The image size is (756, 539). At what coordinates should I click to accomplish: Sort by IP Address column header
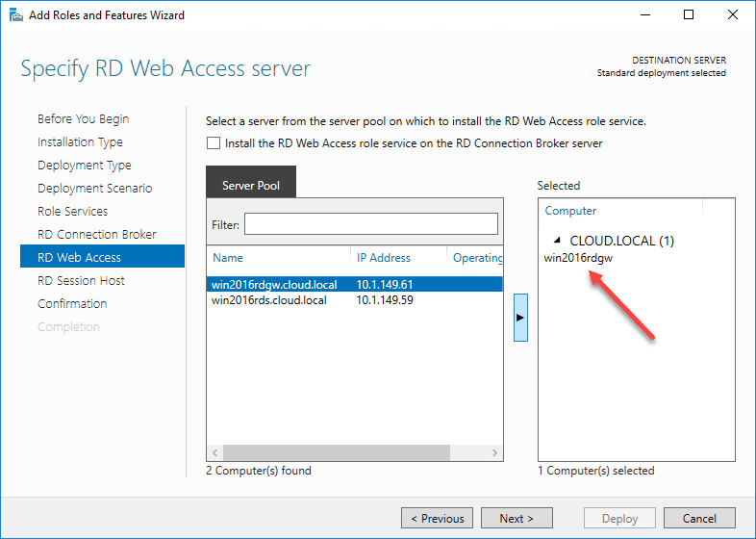(384, 258)
